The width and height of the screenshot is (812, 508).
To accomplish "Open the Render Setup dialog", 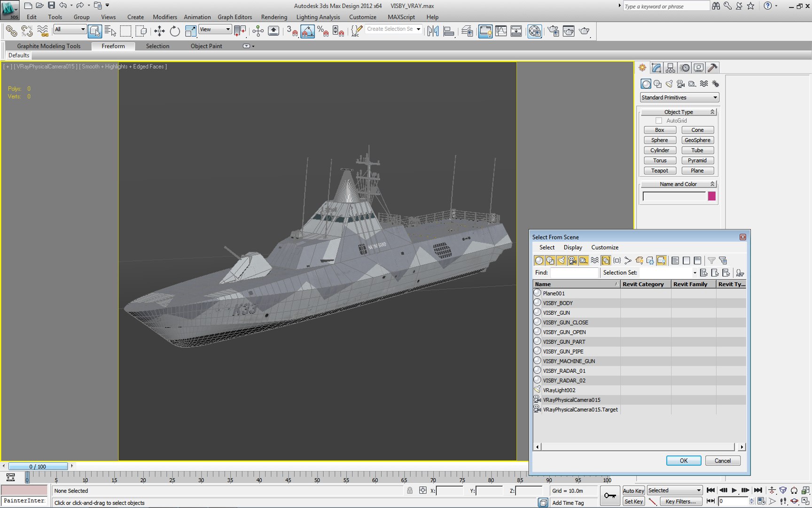I will tap(554, 31).
